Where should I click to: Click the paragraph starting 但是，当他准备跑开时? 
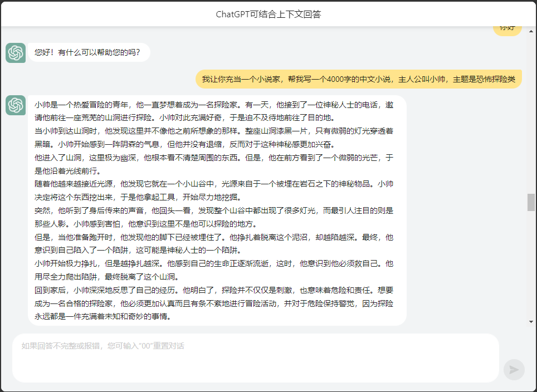click(214, 244)
